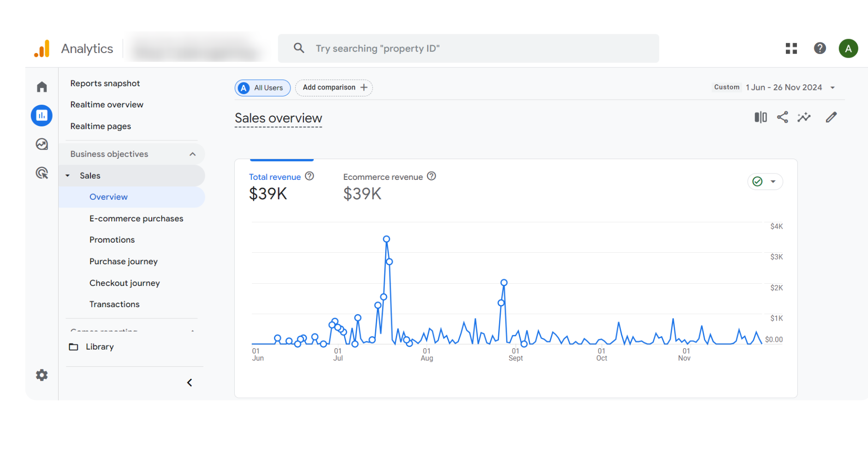
Task: Expand the data quality checkmark dropdown
Action: tap(773, 181)
